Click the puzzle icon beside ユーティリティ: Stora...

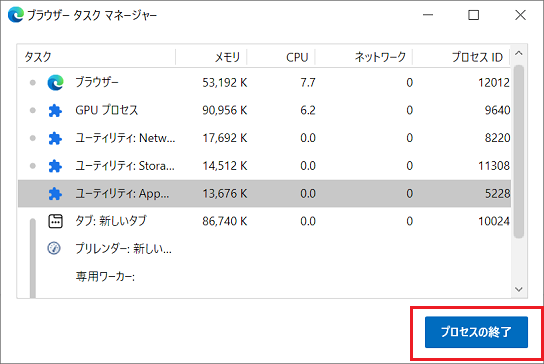coord(55,166)
